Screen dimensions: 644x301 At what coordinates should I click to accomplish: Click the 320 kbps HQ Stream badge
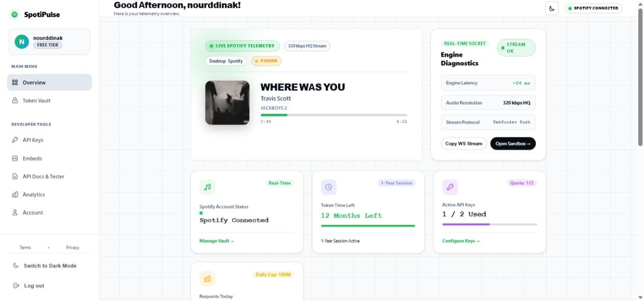[x=307, y=46]
